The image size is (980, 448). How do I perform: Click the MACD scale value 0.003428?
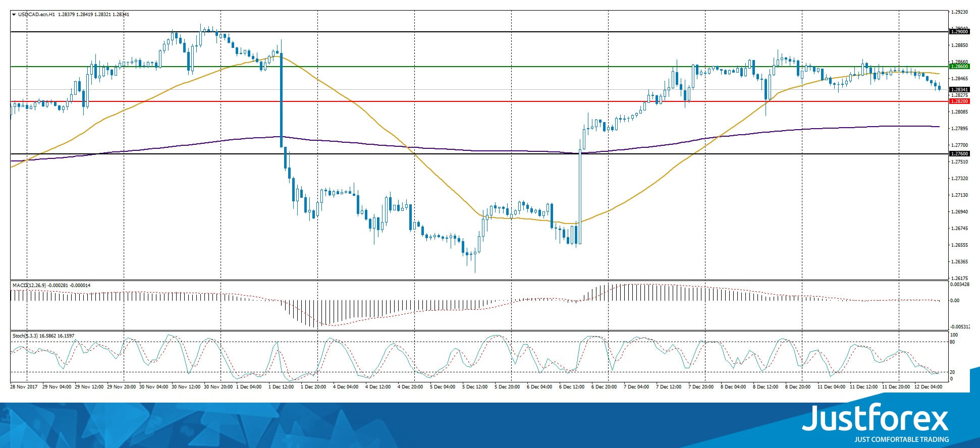point(960,285)
